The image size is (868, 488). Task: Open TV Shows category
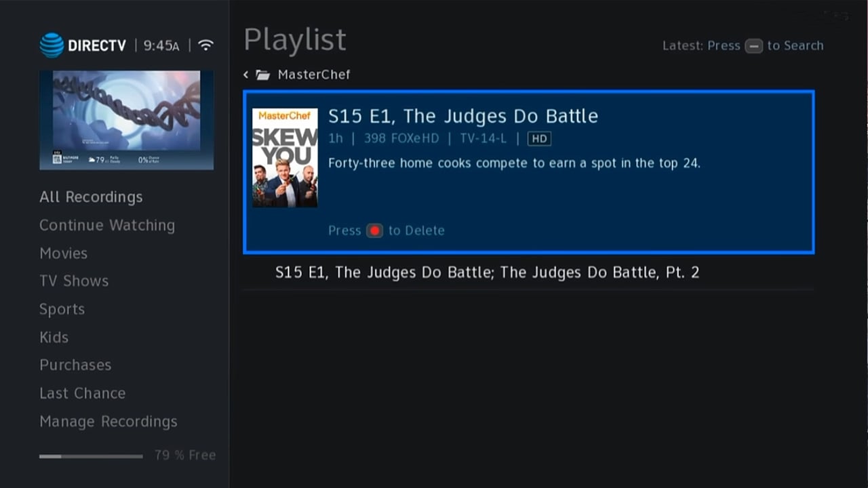tap(74, 281)
